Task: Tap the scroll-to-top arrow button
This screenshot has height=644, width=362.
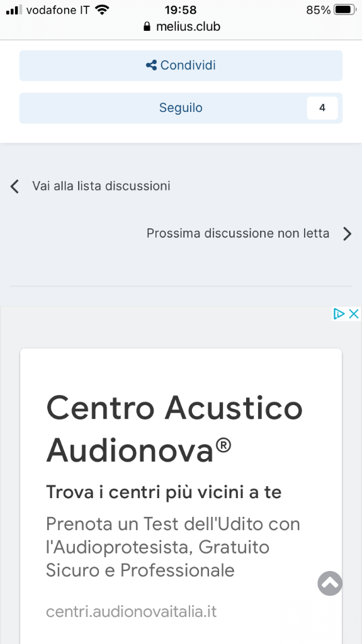Action: (x=330, y=583)
